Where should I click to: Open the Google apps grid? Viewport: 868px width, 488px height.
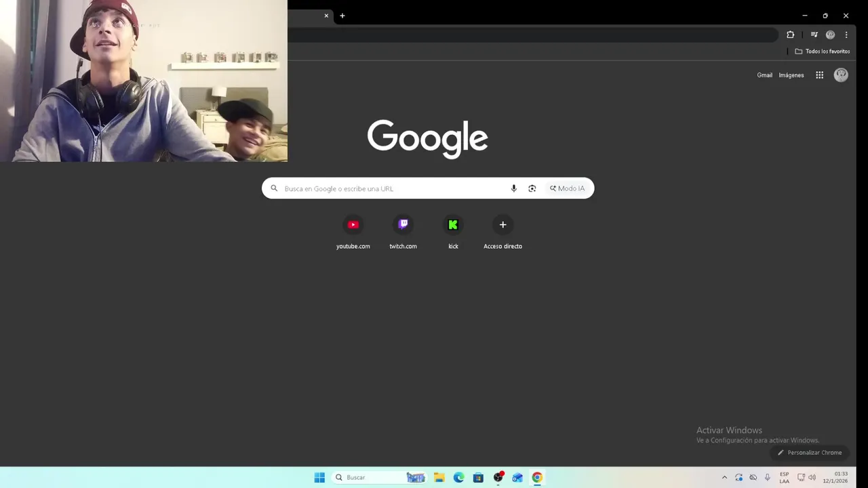pos(819,75)
